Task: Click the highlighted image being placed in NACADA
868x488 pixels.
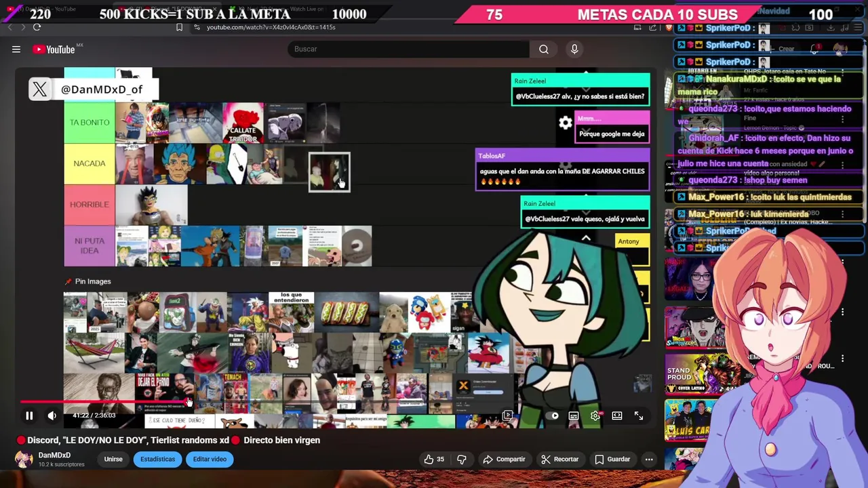Action: pyautogui.click(x=329, y=172)
